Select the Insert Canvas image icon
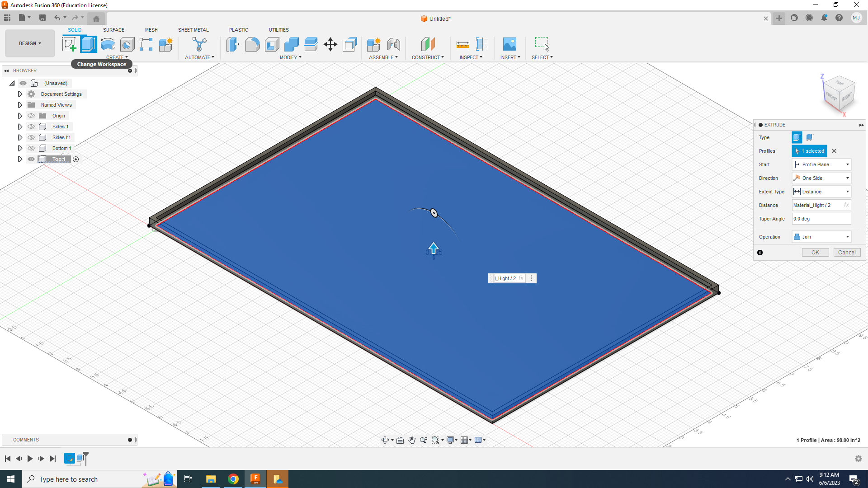Image resolution: width=868 pixels, height=488 pixels. pyautogui.click(x=509, y=44)
